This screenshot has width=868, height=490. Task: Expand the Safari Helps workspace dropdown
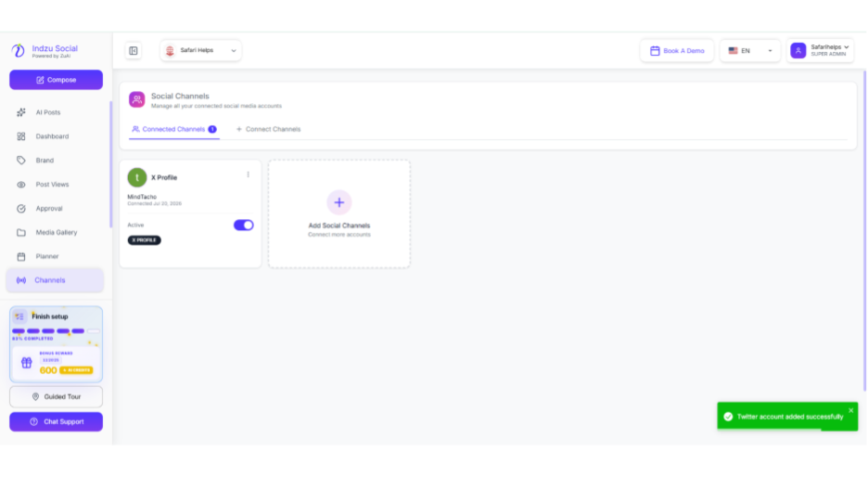pyautogui.click(x=200, y=50)
